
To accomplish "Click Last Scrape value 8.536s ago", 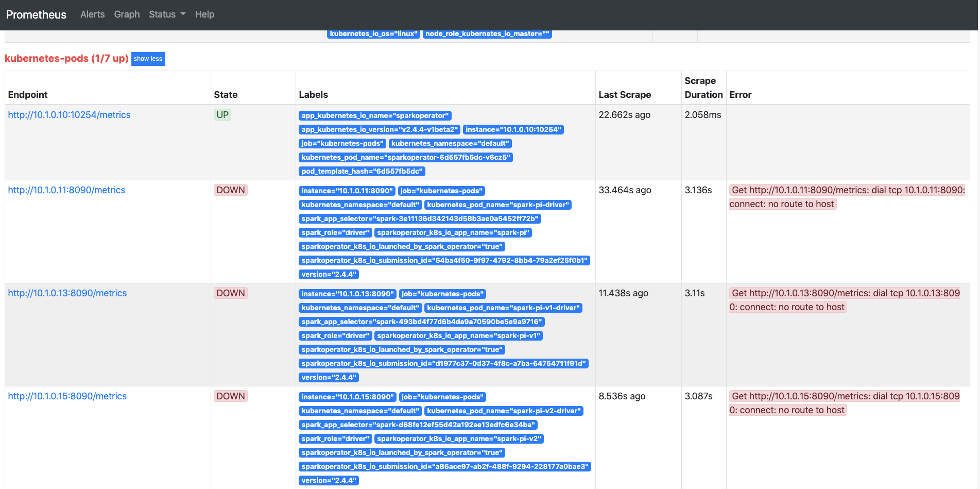I will (x=622, y=396).
